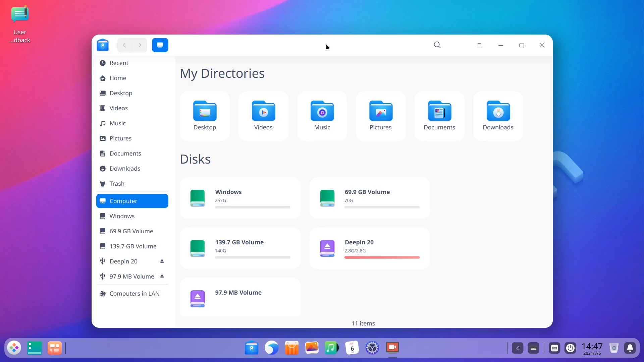Click the power button in the system tray
Image resolution: width=644 pixels, height=362 pixels.
(x=570, y=348)
